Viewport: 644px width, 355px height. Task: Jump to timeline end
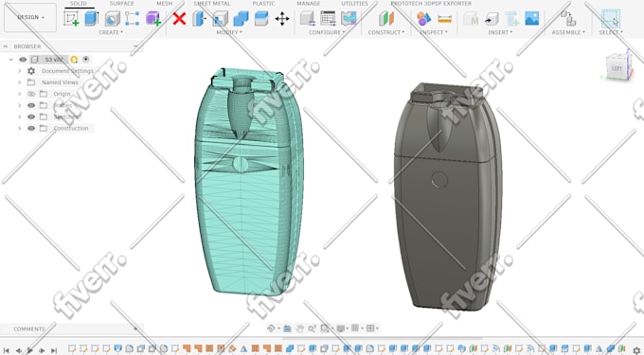pyautogui.click(x=54, y=350)
